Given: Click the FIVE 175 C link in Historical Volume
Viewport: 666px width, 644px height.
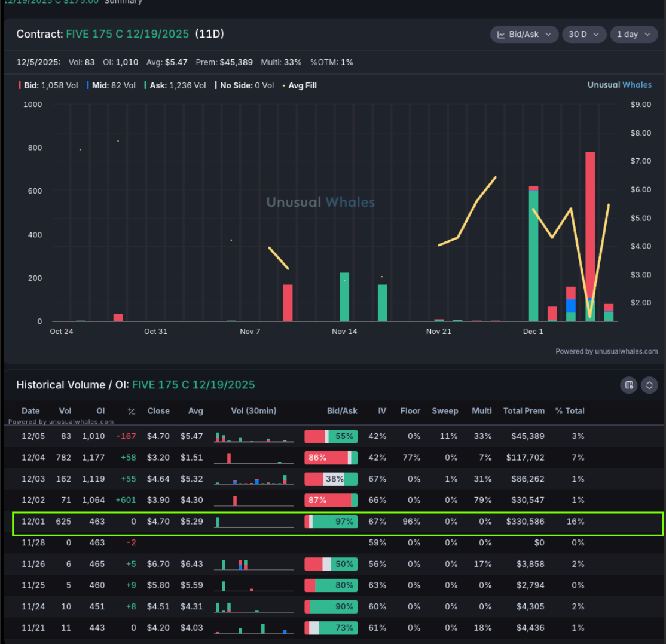Looking at the screenshot, I should click(193, 385).
